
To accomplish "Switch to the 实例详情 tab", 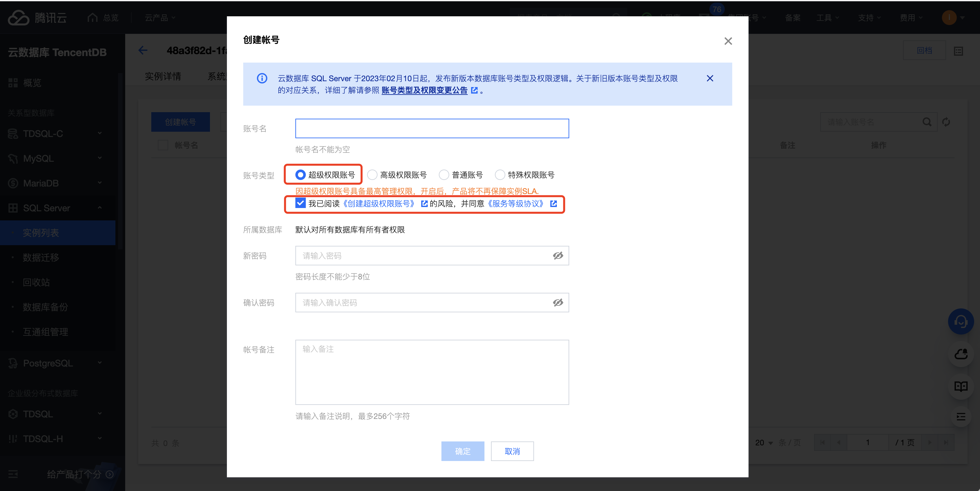I will point(163,76).
